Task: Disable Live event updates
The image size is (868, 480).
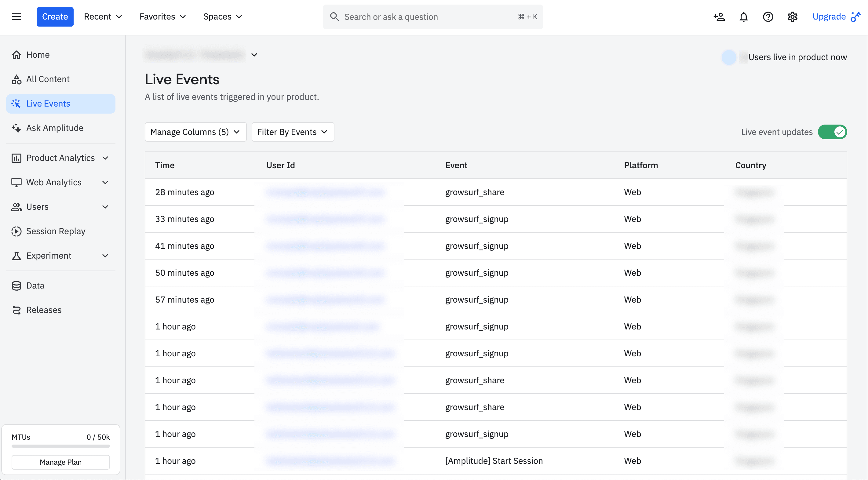Action: 833,132
